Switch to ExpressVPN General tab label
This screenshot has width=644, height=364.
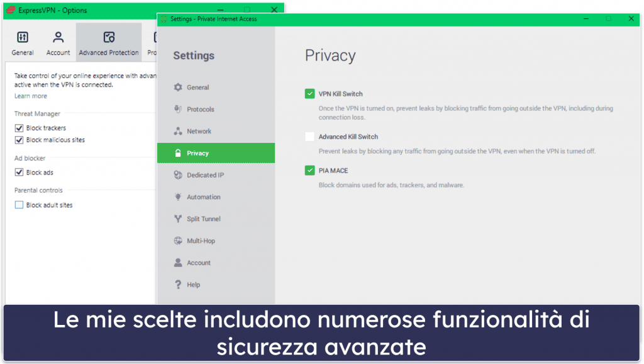(23, 53)
